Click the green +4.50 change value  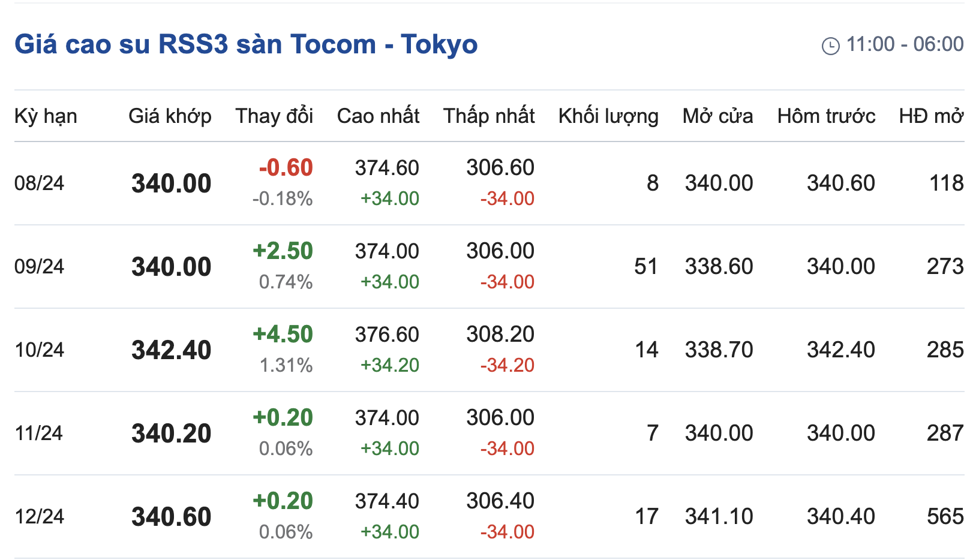tap(283, 335)
